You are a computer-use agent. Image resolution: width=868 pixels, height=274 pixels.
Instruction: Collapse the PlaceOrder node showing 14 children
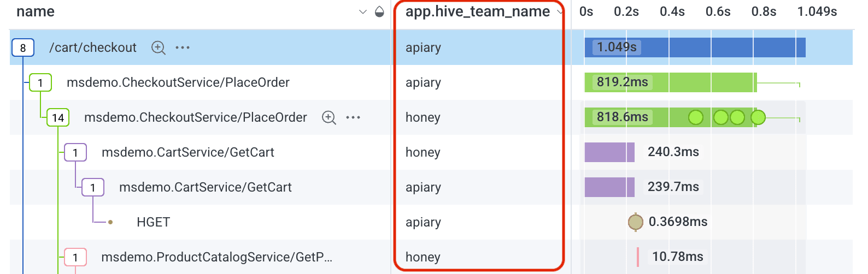point(58,118)
